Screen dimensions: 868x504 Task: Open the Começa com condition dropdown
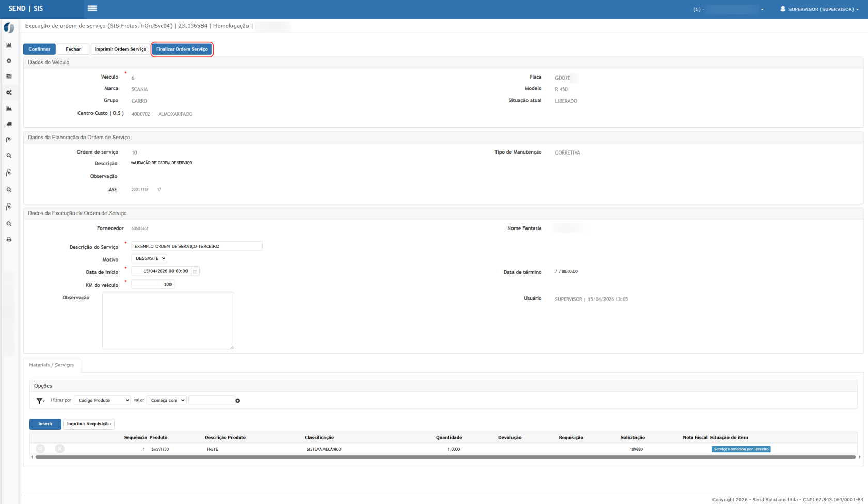click(166, 401)
